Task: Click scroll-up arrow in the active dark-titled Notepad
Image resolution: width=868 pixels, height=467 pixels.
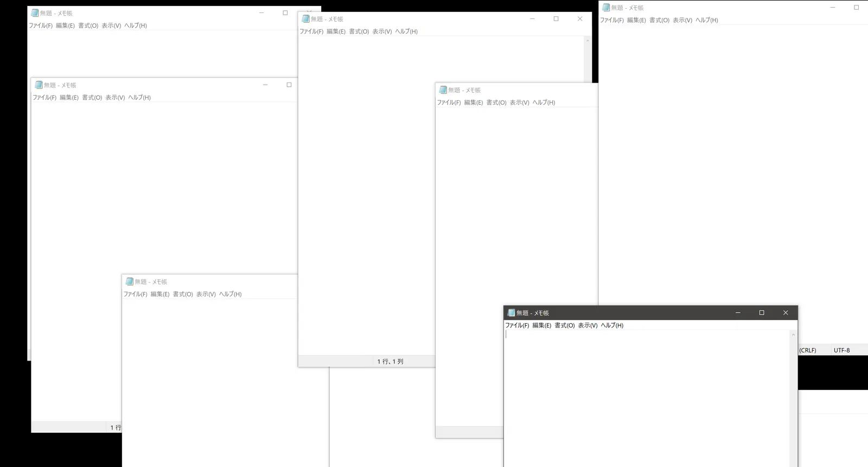Action: pos(793,335)
